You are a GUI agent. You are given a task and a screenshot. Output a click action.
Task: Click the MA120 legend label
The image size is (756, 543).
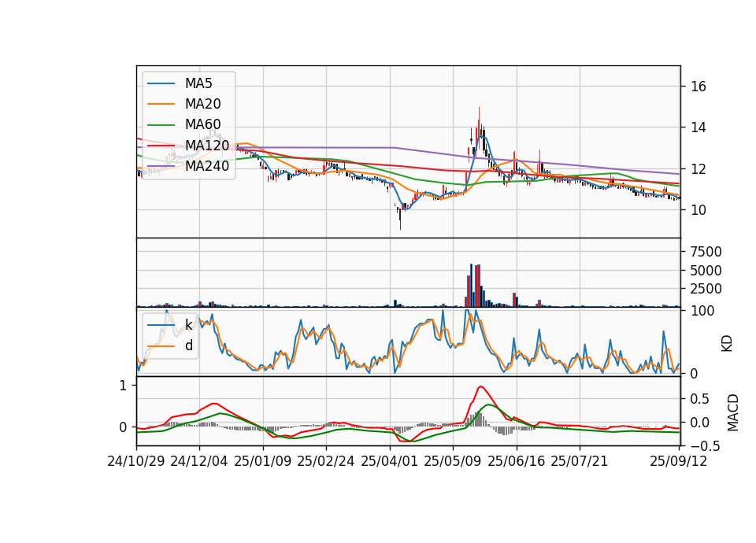click(x=207, y=146)
